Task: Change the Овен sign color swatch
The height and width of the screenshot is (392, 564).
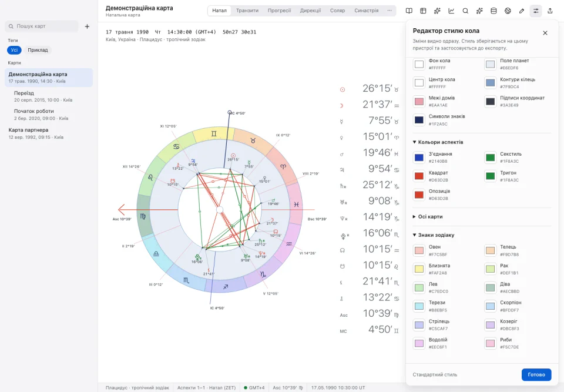Action: tap(419, 250)
